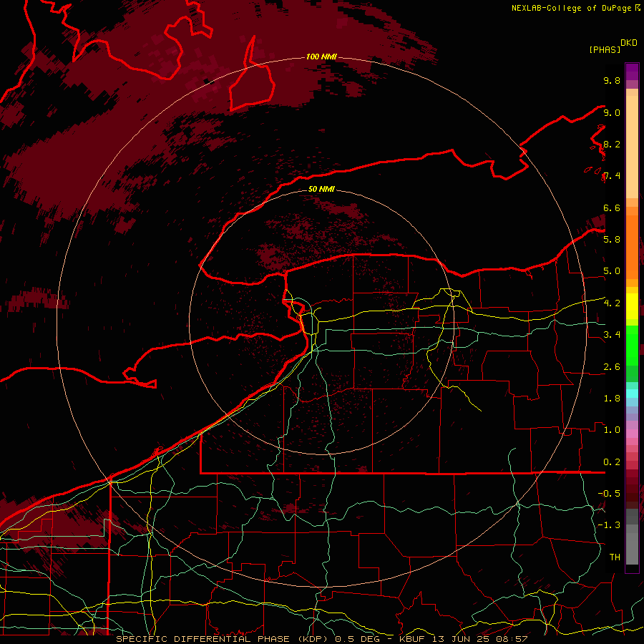The height and width of the screenshot is (644, 644).
Task: Click the 1.0 scale value
Action: [612, 430]
